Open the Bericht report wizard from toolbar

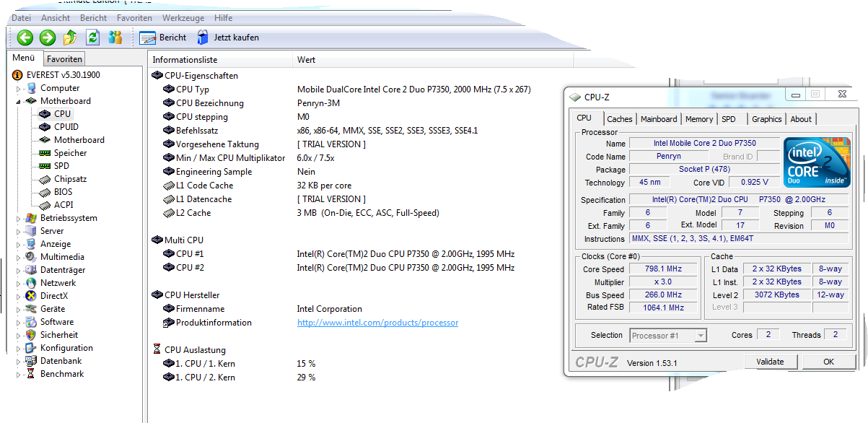coord(163,38)
